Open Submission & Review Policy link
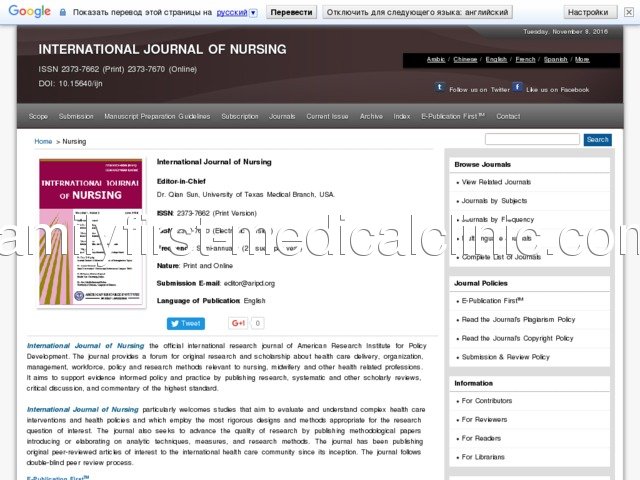640x480 pixels. [506, 357]
